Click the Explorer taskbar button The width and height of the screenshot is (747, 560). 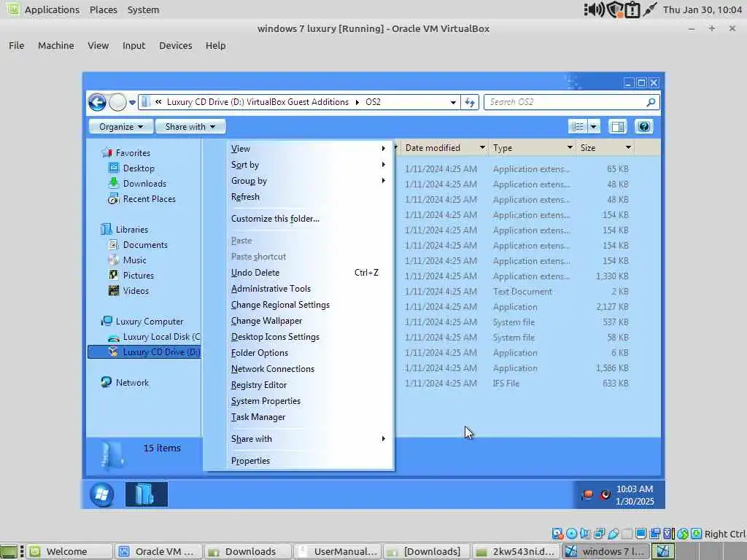[x=146, y=494]
